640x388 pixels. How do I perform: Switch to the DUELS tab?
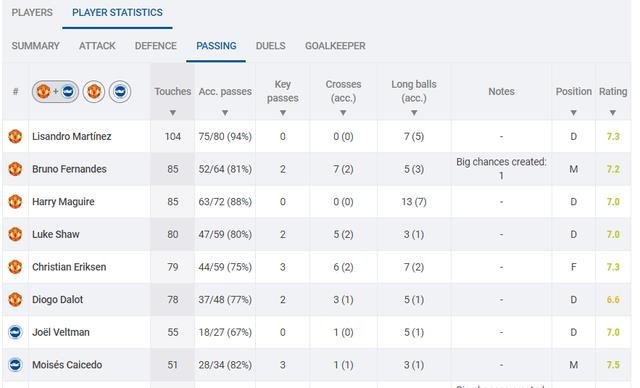[x=271, y=46]
